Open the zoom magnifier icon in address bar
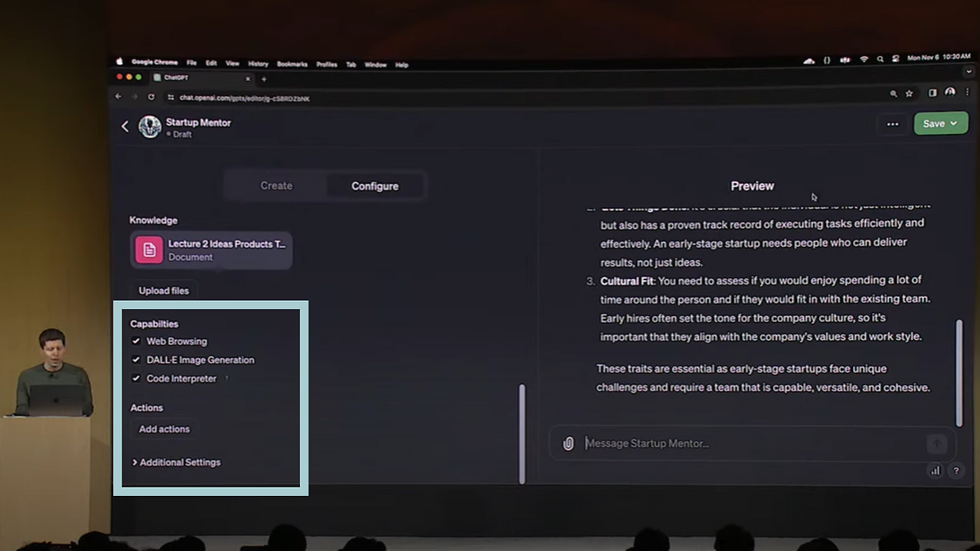Viewport: 980px width, 551px height. (893, 93)
